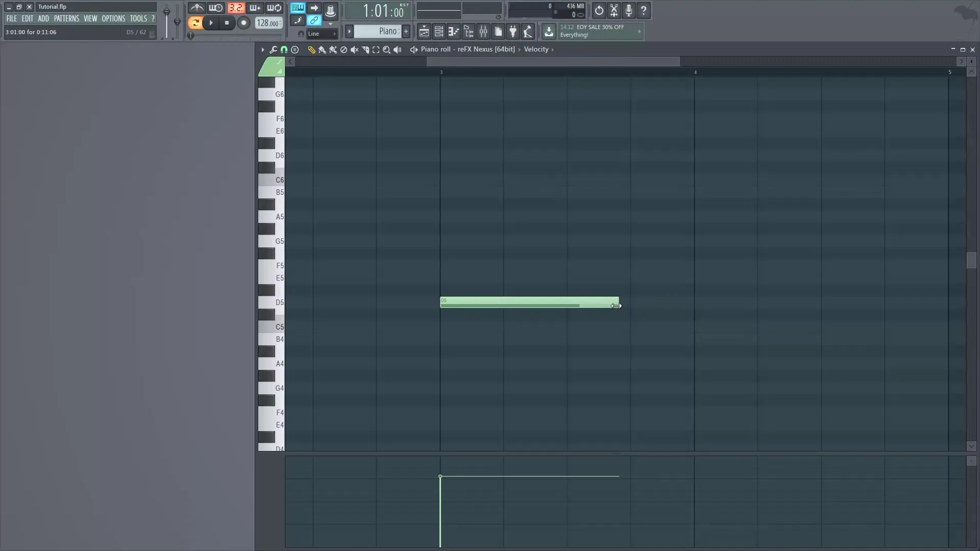Viewport: 980px width, 551px height.
Task: Open the PATTERNS menu
Action: (67, 18)
